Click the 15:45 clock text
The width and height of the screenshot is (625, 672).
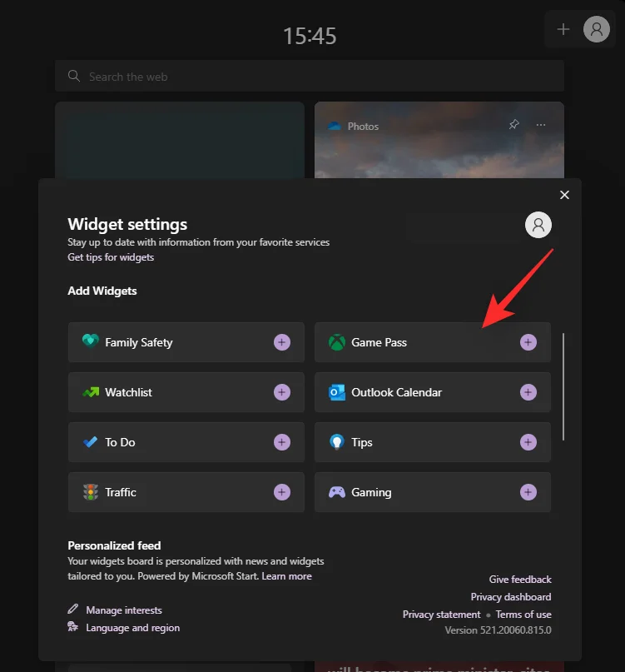click(310, 36)
